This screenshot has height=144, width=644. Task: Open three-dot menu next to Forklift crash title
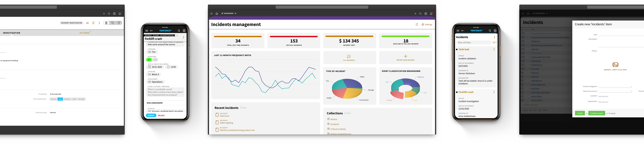pos(184,37)
